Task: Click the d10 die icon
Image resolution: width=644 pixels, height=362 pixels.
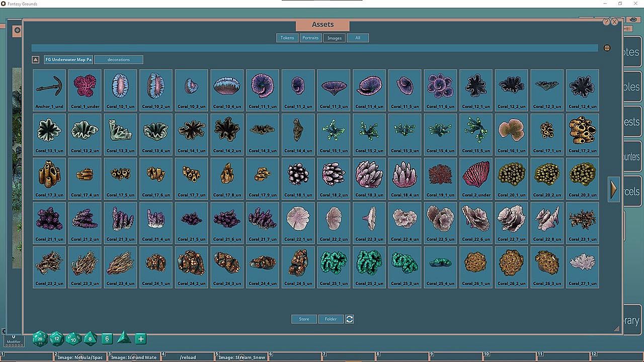Action: (x=73, y=339)
